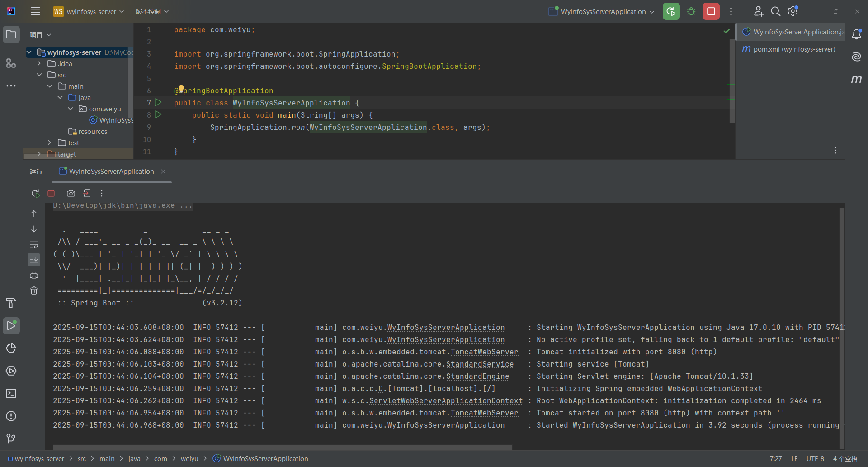This screenshot has height=467, width=868.
Task: Toggle soft-wrap in the console toolbar
Action: pos(34,245)
